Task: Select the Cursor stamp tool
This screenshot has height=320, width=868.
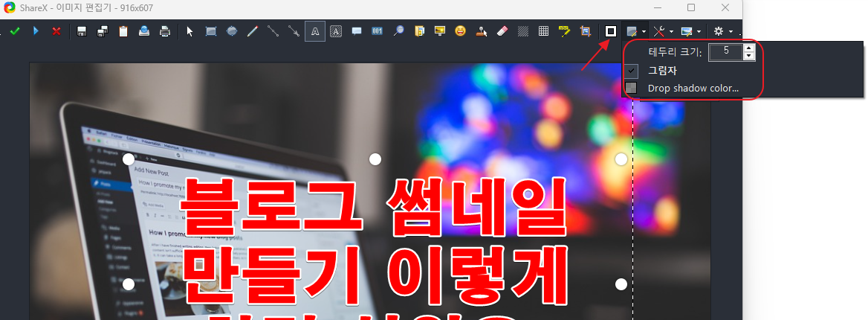Action: click(482, 31)
